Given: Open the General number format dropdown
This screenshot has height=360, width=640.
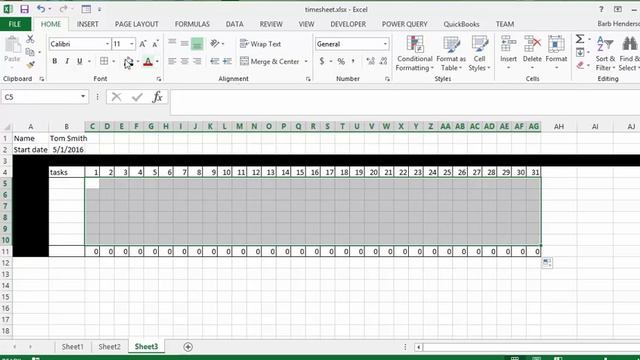Looking at the screenshot, I should click(x=385, y=44).
